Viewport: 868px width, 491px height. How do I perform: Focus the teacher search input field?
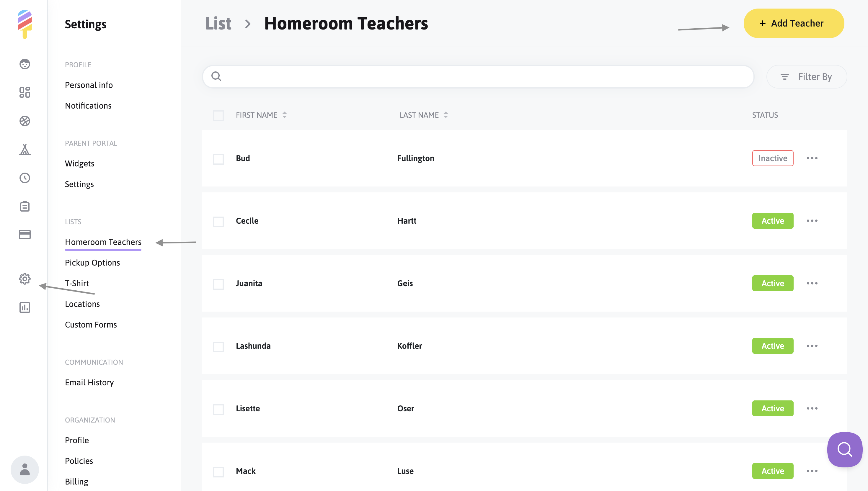[x=478, y=76]
